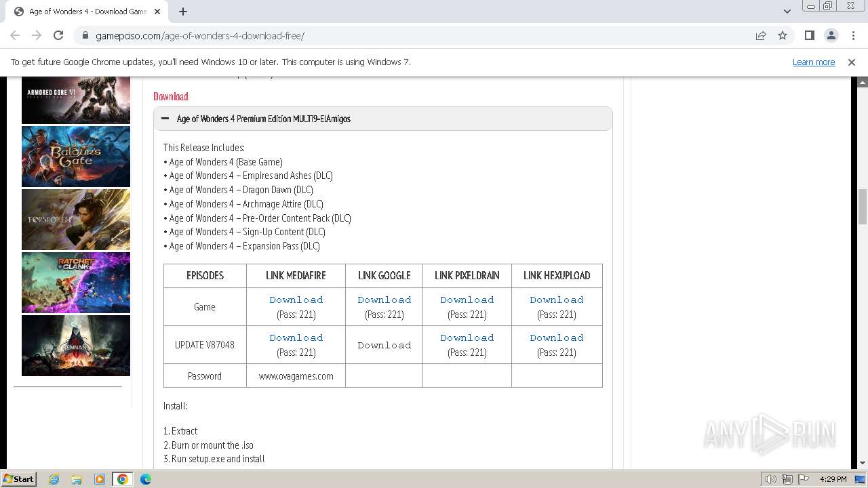Open tab search dropdown

click(x=787, y=12)
